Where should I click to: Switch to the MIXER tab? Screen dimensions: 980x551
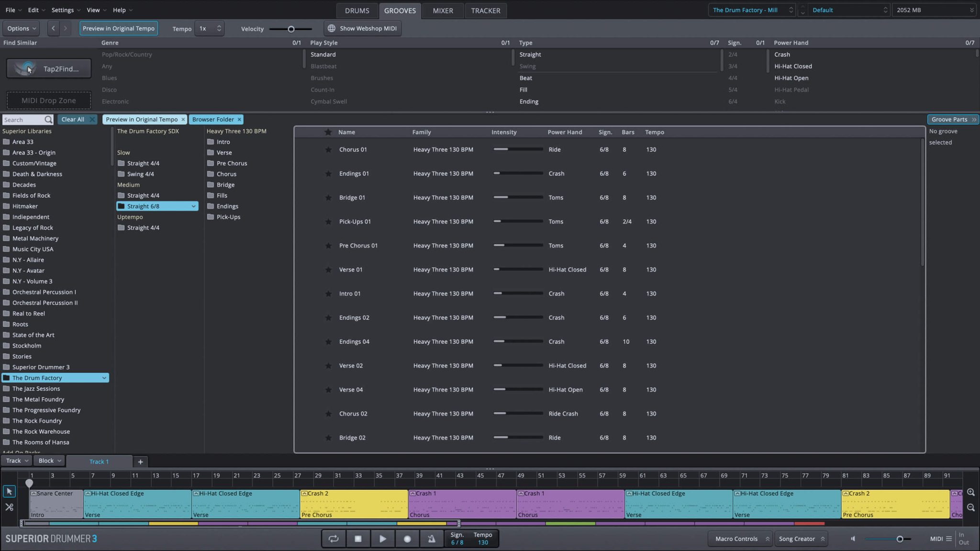[443, 11]
